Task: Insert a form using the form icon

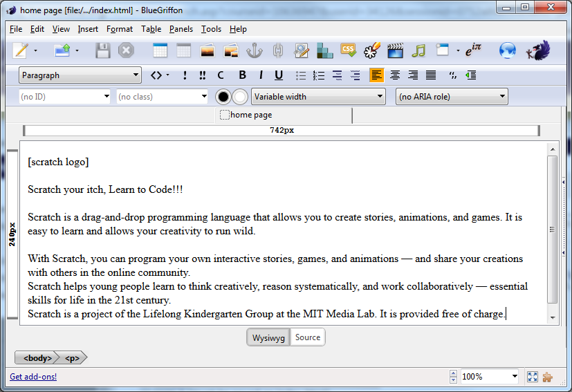Action: (x=302, y=50)
